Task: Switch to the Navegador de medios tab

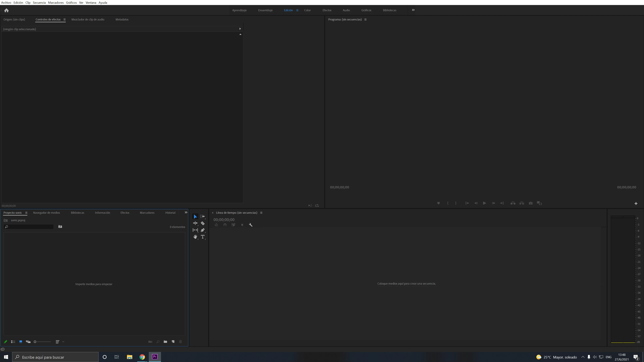Action: [x=46, y=213]
